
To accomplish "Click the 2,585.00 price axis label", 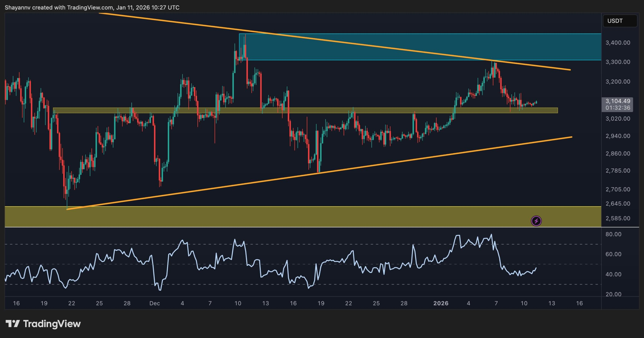I will (x=618, y=218).
